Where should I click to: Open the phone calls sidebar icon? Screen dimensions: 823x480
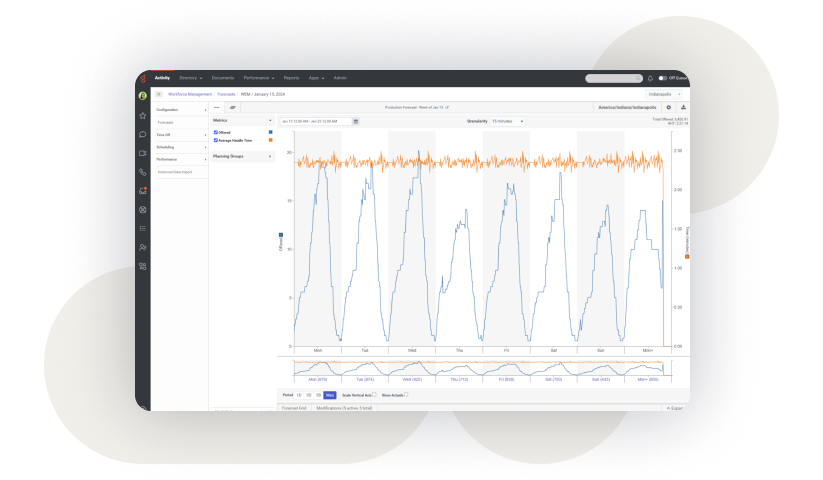pos(142,172)
